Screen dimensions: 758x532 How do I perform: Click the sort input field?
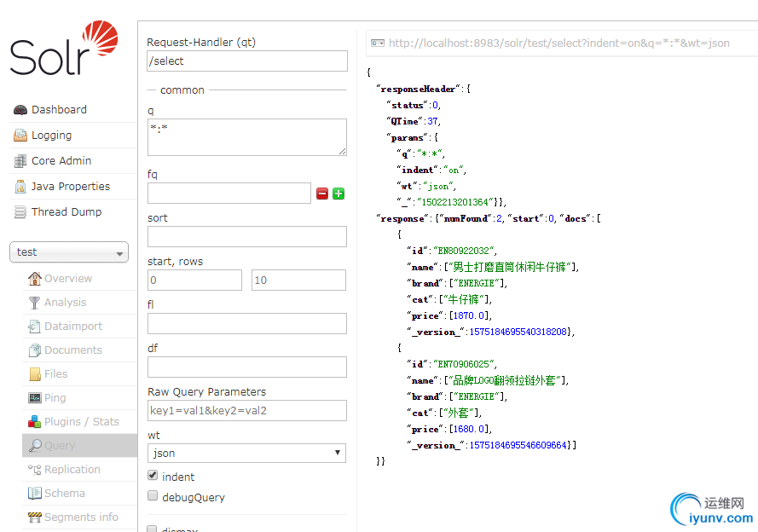(x=247, y=237)
